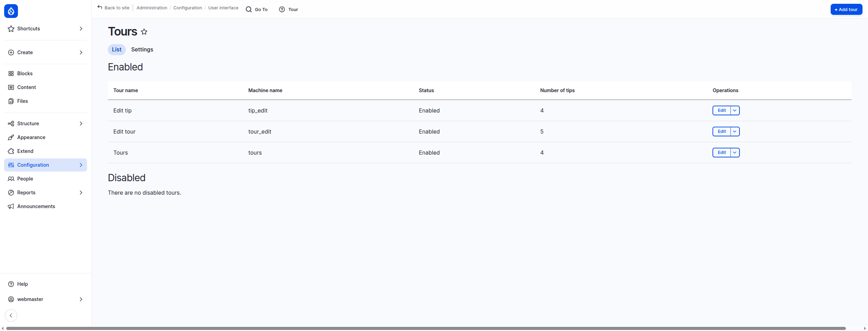
Task: Click the 'Edit tip' tour name cell
Action: [x=122, y=110]
